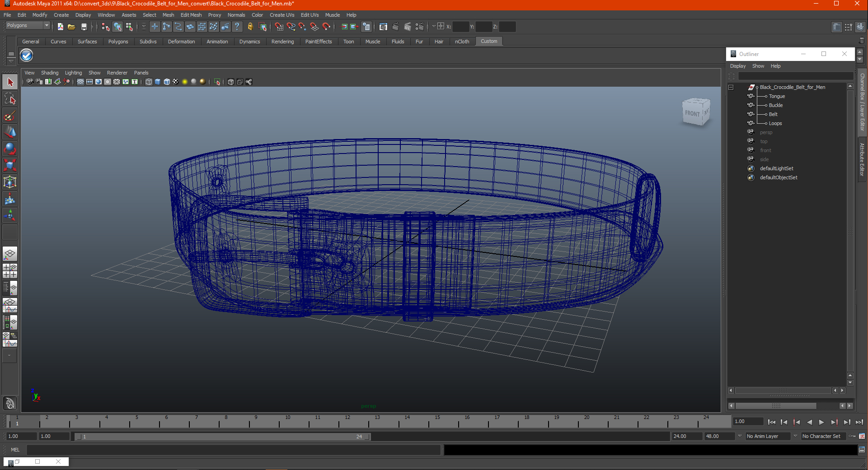This screenshot has width=868, height=470.
Task: Select the Lasso tool in toolbox
Action: pyautogui.click(x=10, y=99)
